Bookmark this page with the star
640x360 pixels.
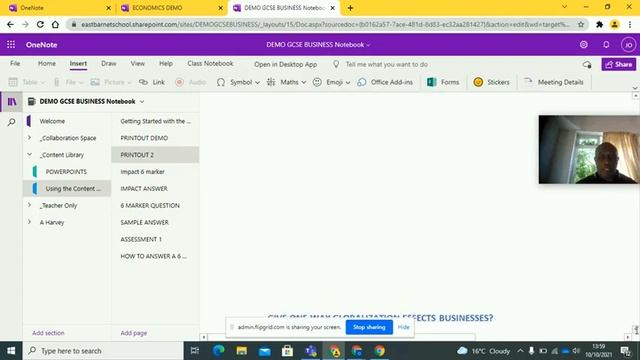[x=581, y=24]
